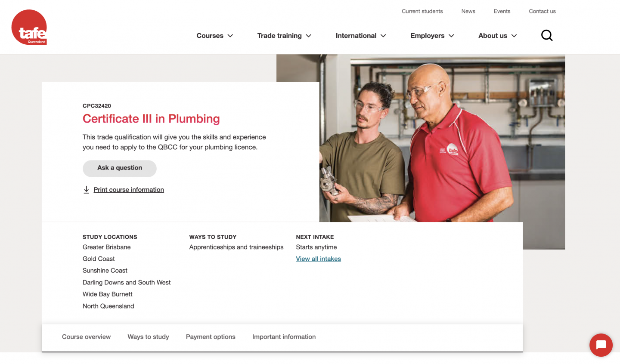Jump to the Payment options tab
The image size is (620, 364).
tap(211, 337)
